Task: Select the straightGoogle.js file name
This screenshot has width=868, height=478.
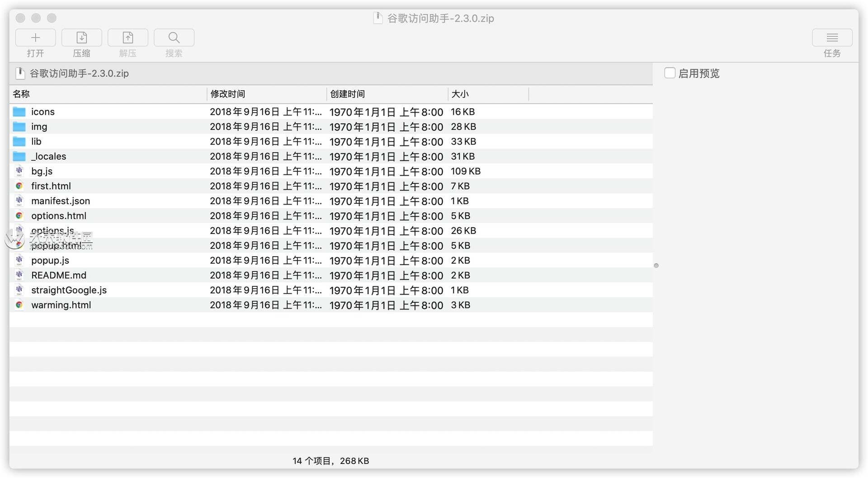Action: tap(69, 290)
